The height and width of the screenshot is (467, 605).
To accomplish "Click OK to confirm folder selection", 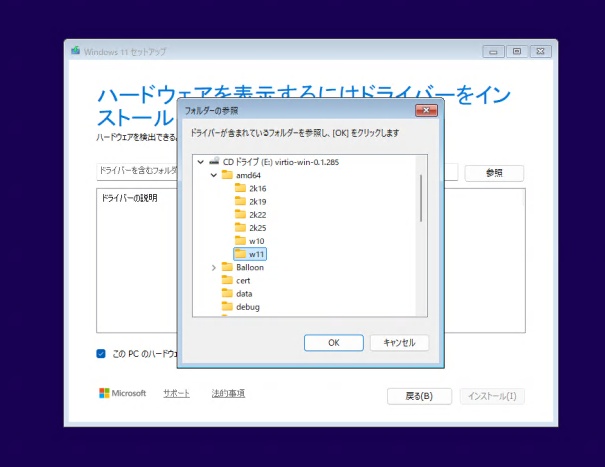I will (333, 343).
